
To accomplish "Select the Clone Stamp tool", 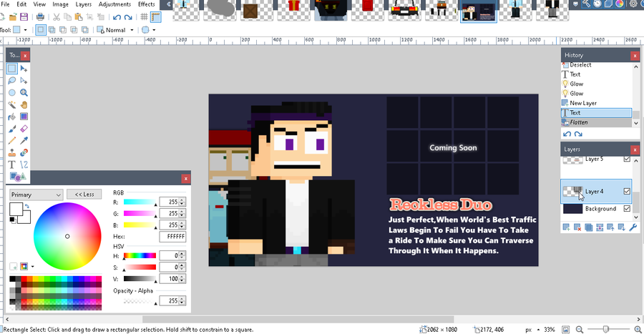I will (12, 153).
